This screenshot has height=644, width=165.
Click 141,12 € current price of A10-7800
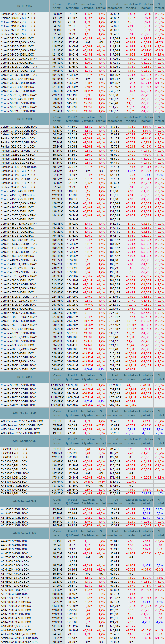(57, 626)
